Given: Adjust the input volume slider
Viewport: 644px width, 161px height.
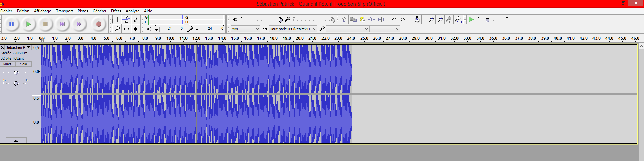Looking at the screenshot, I should (x=314, y=20).
